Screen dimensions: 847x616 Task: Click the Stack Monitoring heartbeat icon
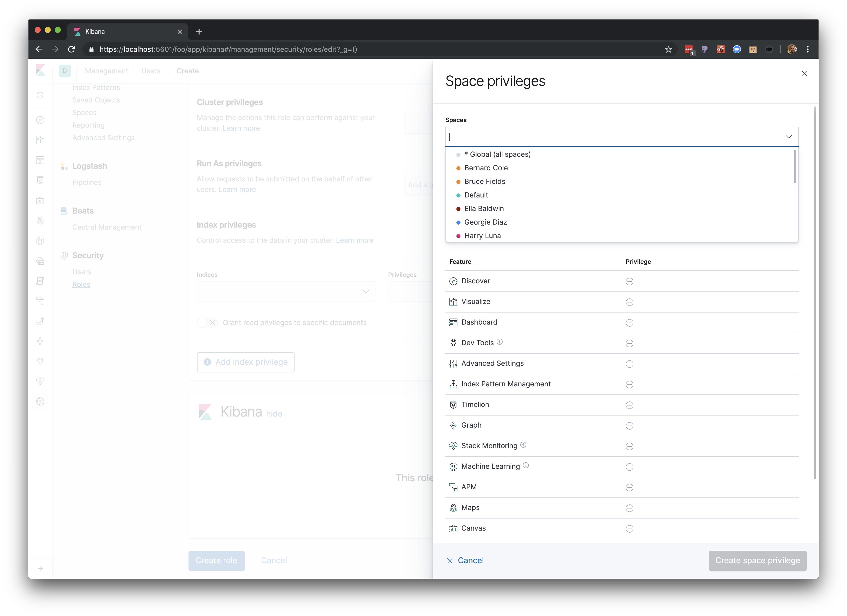[453, 446]
